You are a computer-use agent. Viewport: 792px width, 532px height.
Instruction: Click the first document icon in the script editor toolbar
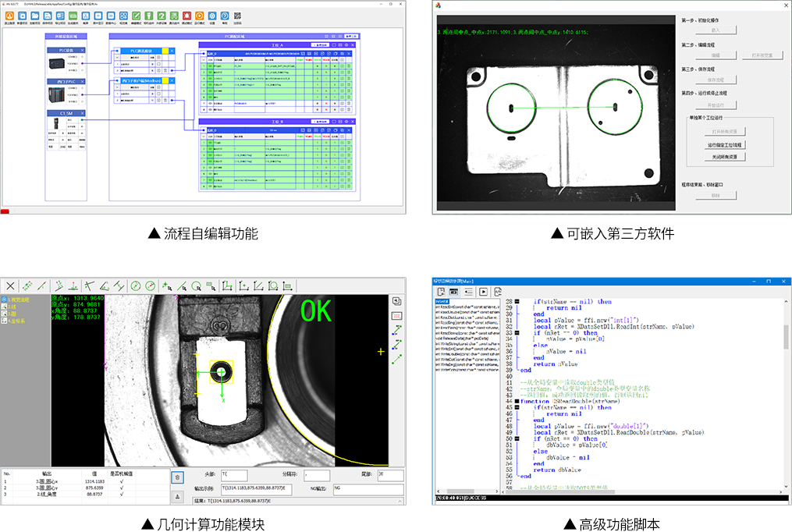pyautogui.click(x=441, y=292)
